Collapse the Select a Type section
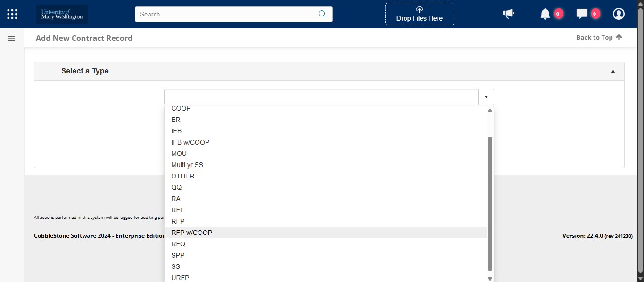This screenshot has width=644, height=282. click(613, 71)
